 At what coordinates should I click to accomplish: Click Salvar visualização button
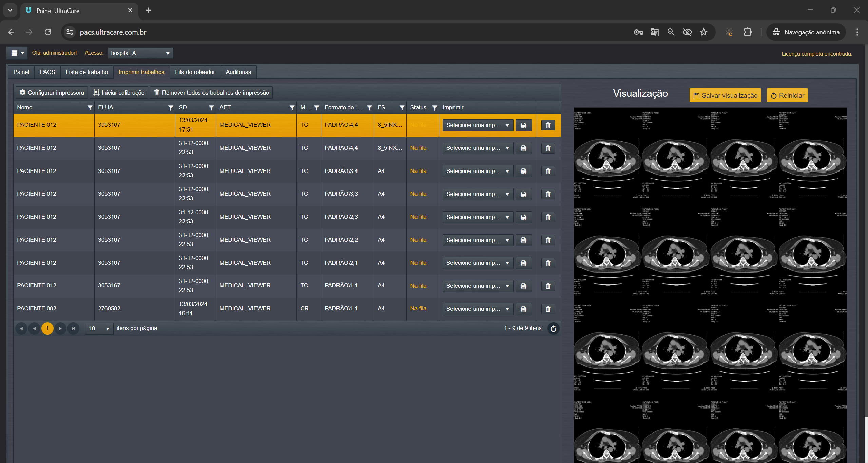725,96
